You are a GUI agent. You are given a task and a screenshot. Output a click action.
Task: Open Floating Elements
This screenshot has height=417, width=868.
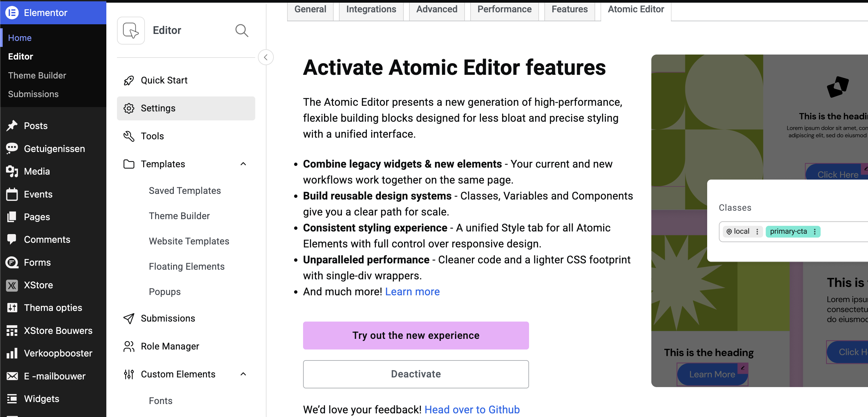click(187, 267)
